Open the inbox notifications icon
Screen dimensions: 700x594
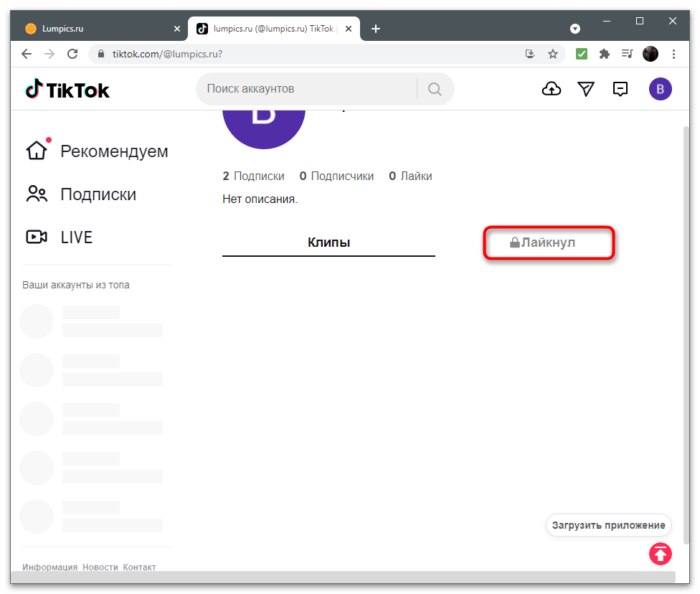620,89
